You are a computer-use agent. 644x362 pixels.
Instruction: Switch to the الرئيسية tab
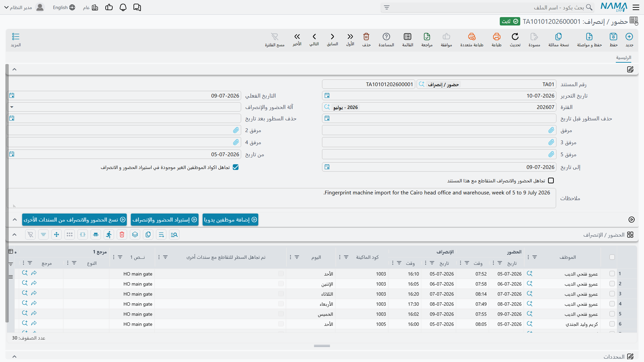coord(624,58)
